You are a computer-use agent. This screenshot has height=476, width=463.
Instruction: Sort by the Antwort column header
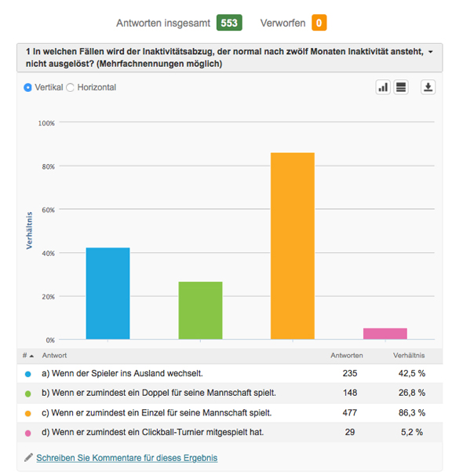[54, 355]
